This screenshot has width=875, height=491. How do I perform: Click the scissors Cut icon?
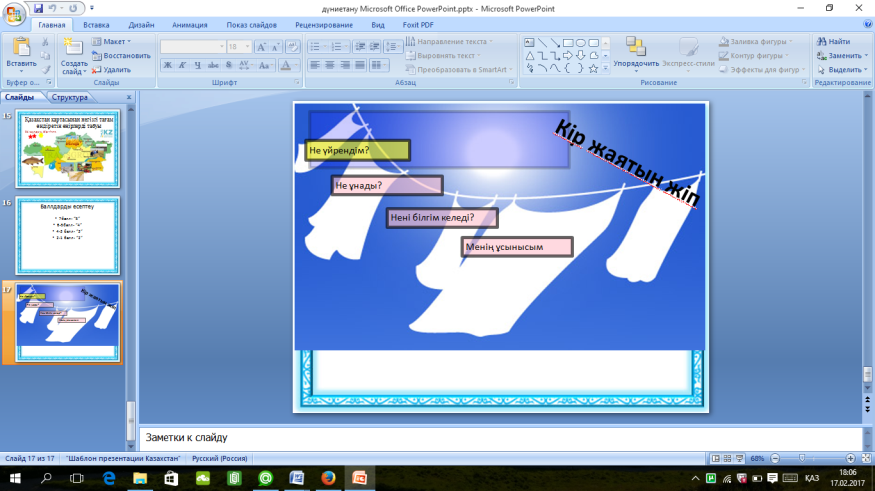coord(45,42)
